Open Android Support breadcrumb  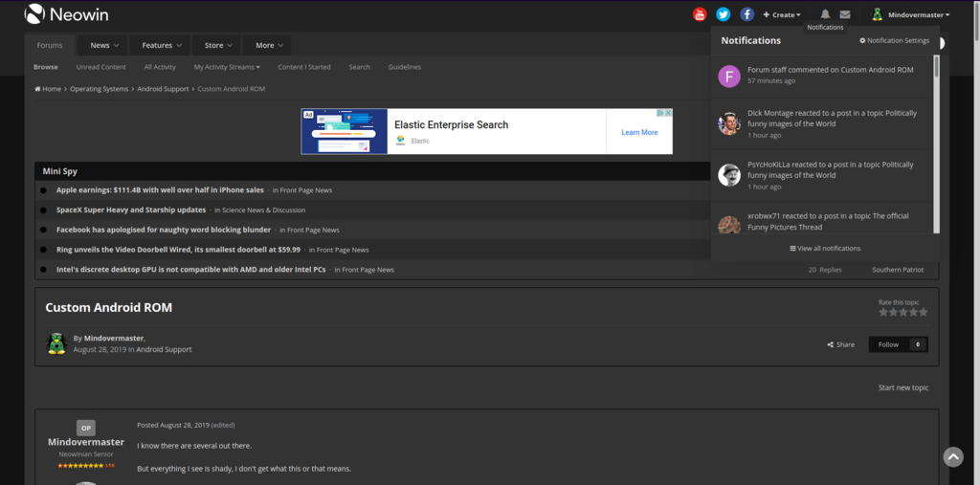pyautogui.click(x=163, y=89)
